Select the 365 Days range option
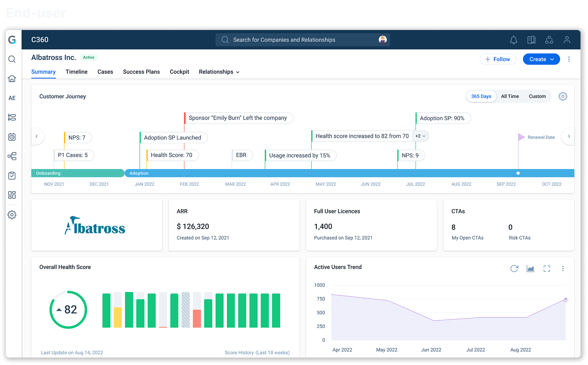 481,96
